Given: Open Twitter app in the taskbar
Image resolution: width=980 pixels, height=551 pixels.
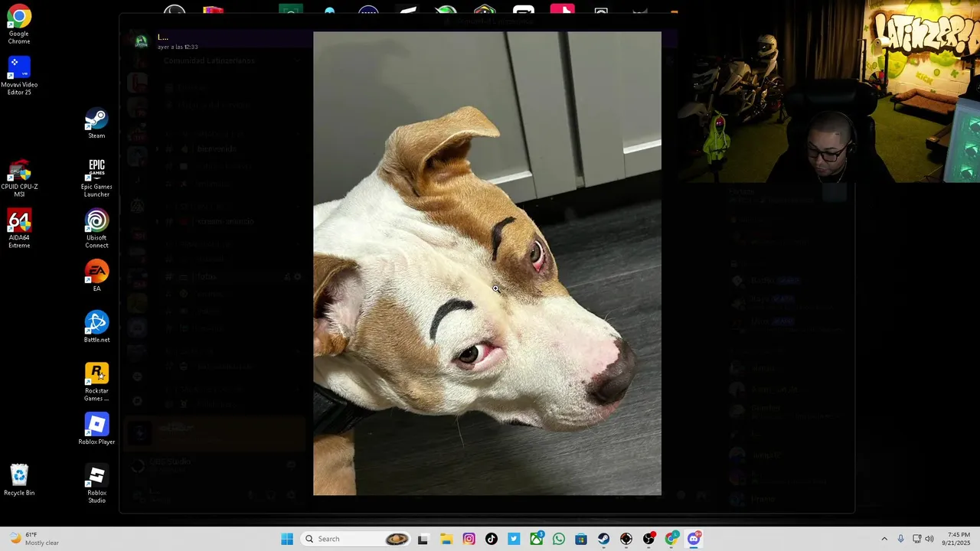Looking at the screenshot, I should 514,539.
